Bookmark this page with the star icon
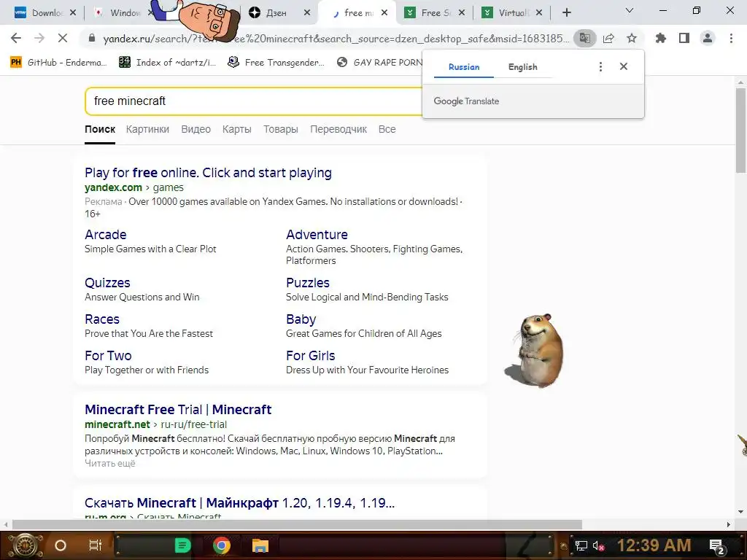Screen dimensions: 747x560 [x=632, y=38]
